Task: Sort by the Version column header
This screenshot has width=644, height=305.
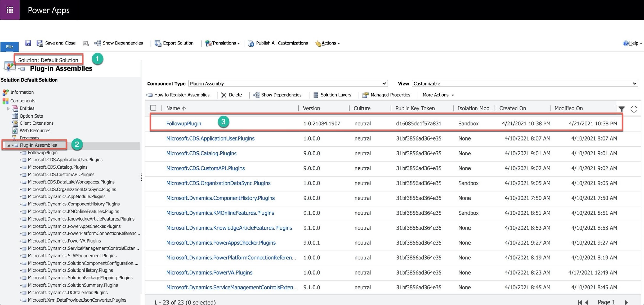Action: click(x=311, y=108)
